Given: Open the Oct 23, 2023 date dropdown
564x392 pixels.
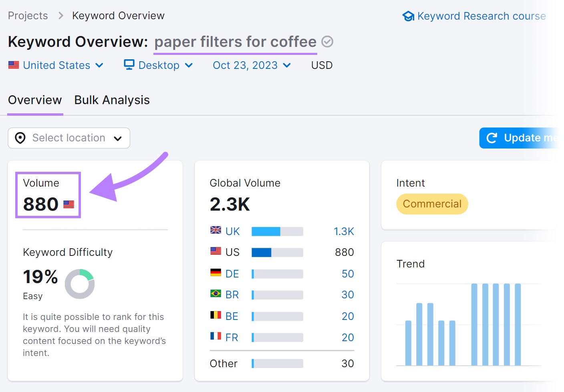Looking at the screenshot, I should [x=286, y=65].
